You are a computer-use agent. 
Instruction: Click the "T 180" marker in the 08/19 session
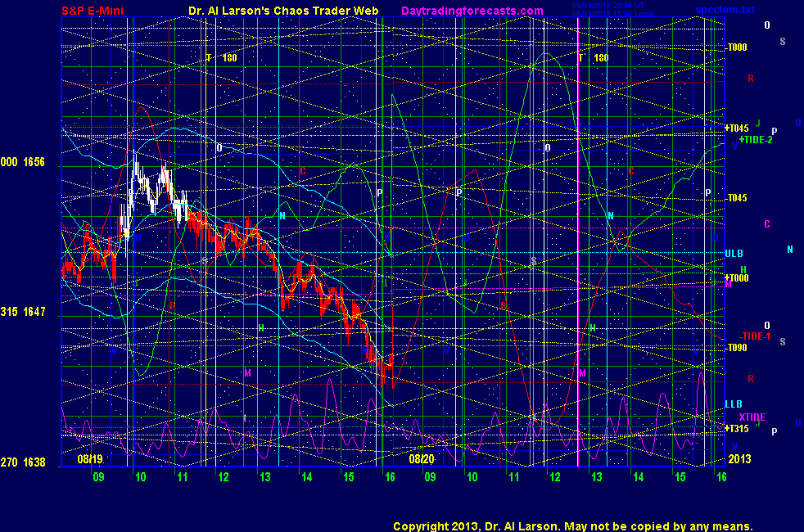click(x=222, y=58)
